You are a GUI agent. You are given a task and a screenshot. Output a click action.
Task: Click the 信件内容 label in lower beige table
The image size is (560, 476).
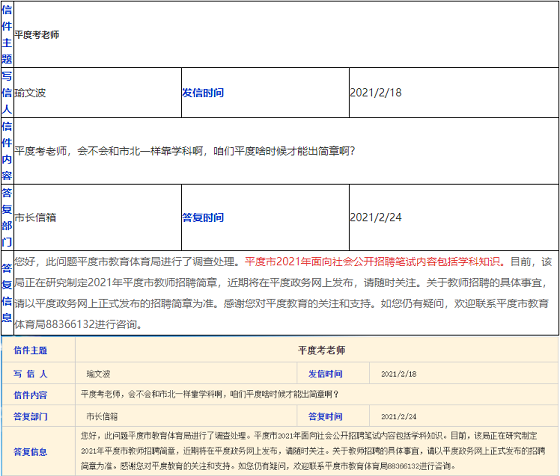[30, 395]
